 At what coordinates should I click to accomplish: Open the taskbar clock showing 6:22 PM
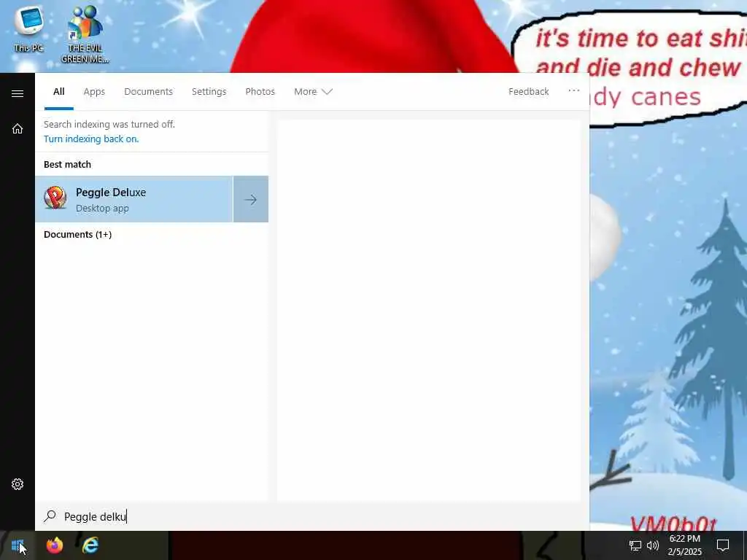coord(684,545)
